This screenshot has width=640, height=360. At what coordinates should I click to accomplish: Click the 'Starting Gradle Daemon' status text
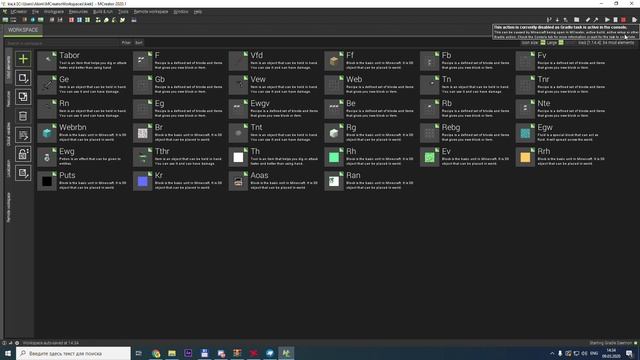point(611,343)
